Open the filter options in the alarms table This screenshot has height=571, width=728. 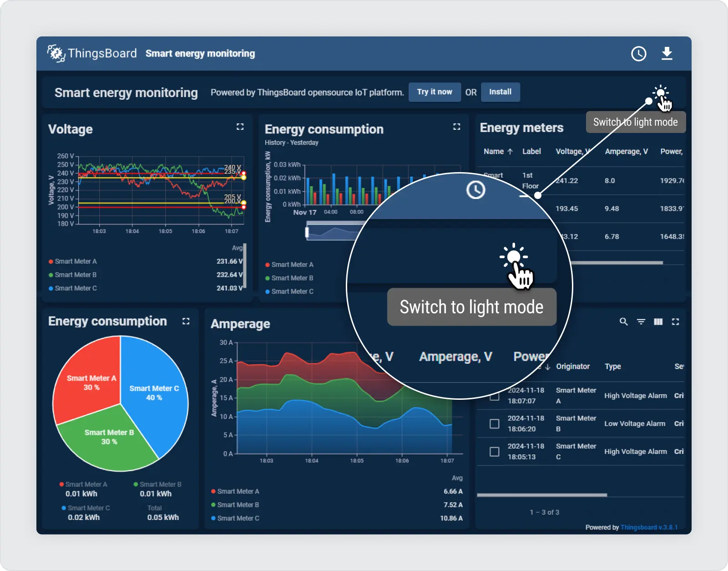(x=641, y=321)
